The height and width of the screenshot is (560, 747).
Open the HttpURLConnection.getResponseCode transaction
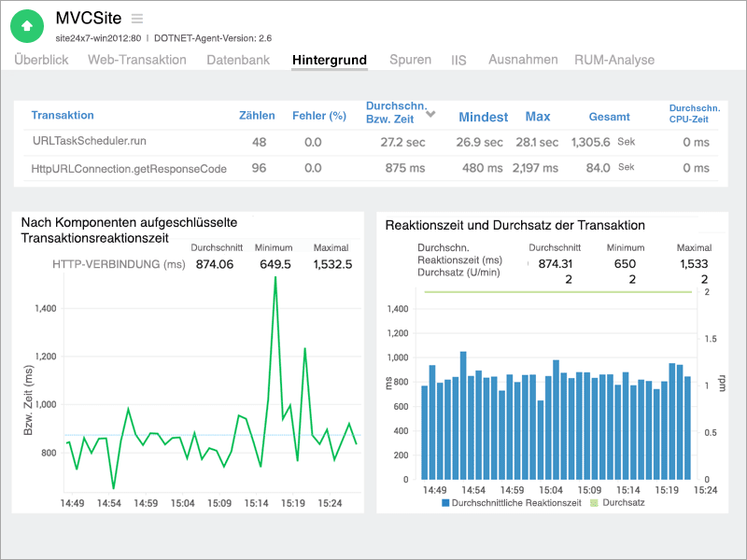click(130, 168)
